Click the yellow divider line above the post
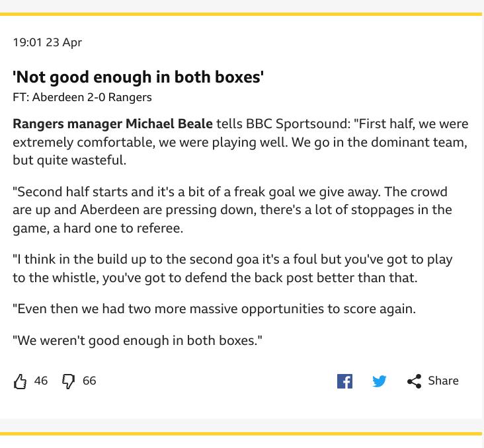484x448 pixels. tap(241, 14)
